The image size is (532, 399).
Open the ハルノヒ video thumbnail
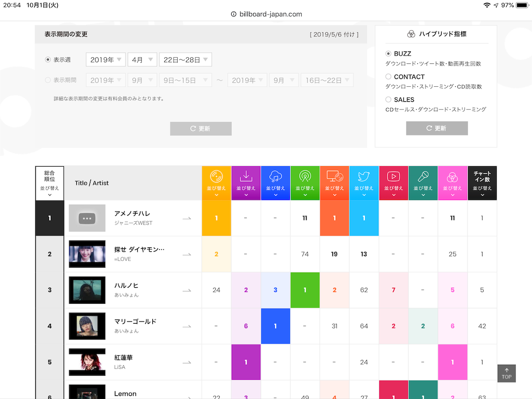pyautogui.click(x=87, y=290)
